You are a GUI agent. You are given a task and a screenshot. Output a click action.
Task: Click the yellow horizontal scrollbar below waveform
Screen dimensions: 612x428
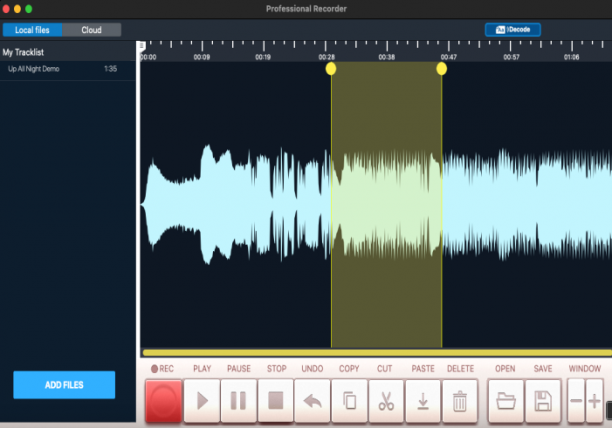pos(377,353)
